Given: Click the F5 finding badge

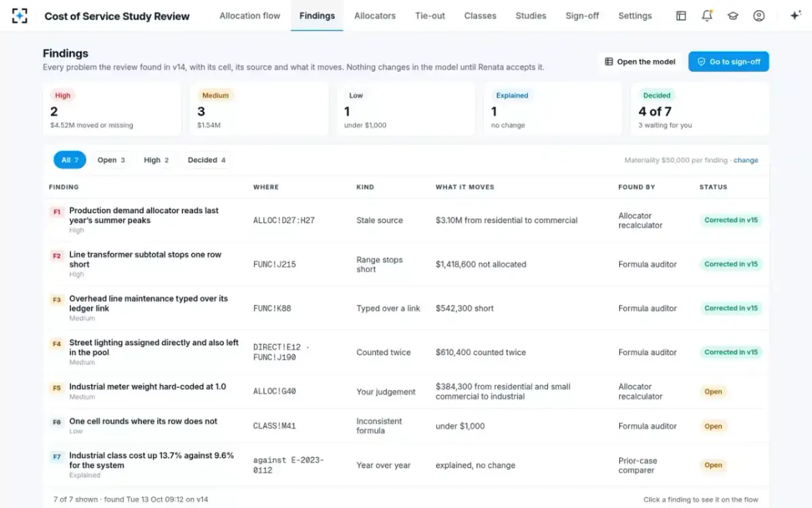Looking at the screenshot, I should coord(57,387).
